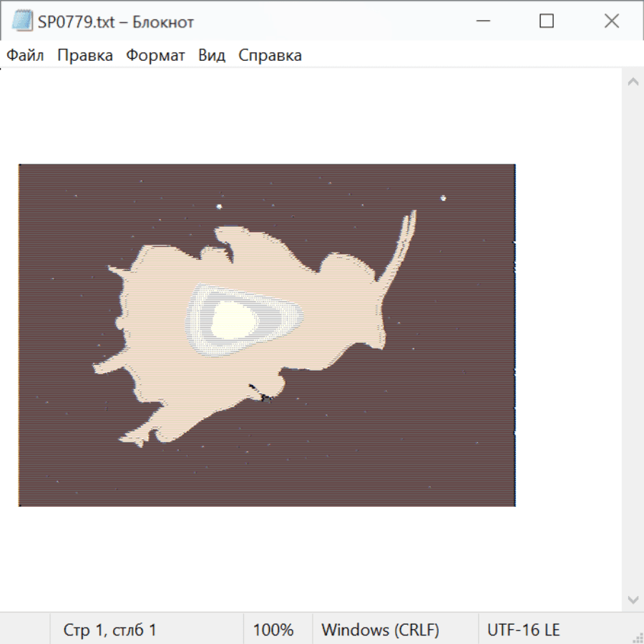Open the Вид menu

tap(211, 56)
